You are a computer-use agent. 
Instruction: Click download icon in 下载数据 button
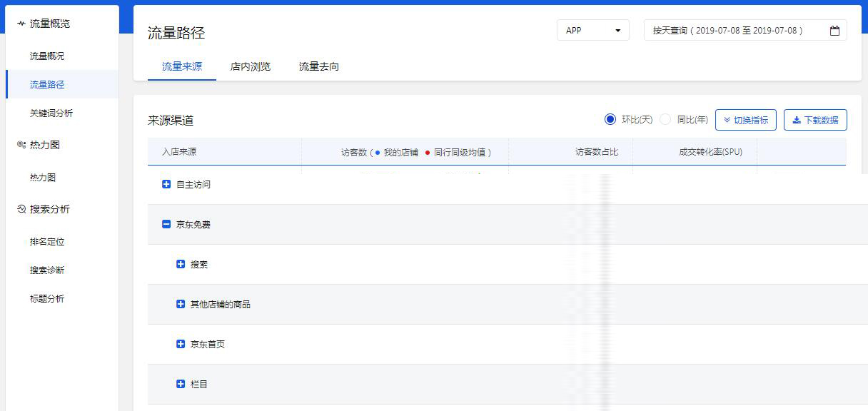pos(797,121)
